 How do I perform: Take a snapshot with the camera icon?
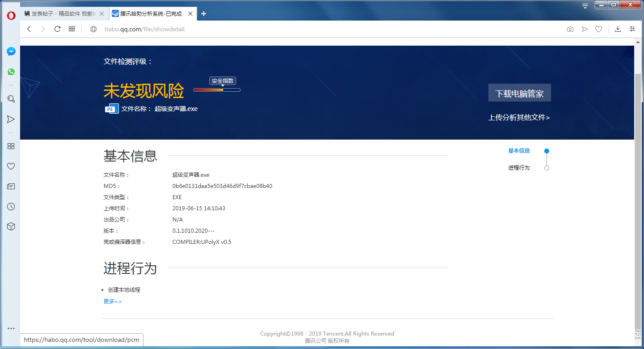click(570, 29)
